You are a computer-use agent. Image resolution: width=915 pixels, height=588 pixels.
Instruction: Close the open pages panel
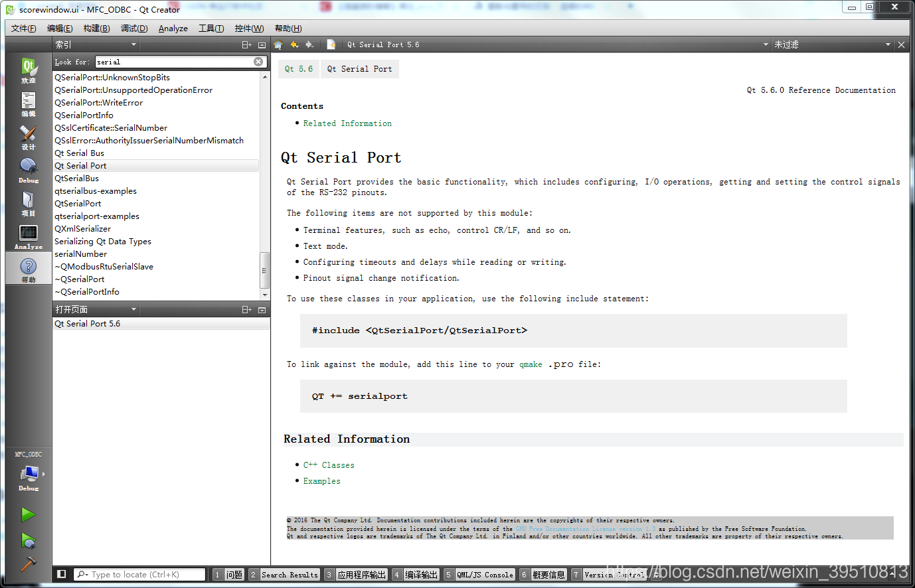point(262,309)
